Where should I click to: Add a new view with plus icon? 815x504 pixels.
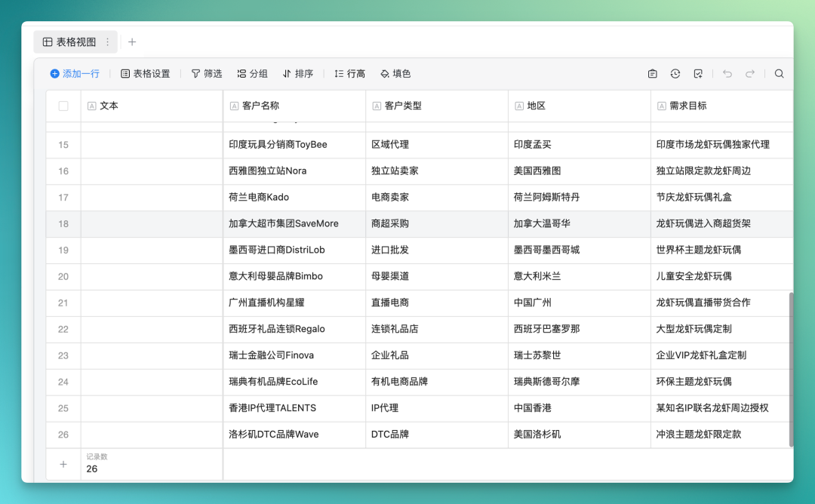[132, 42]
